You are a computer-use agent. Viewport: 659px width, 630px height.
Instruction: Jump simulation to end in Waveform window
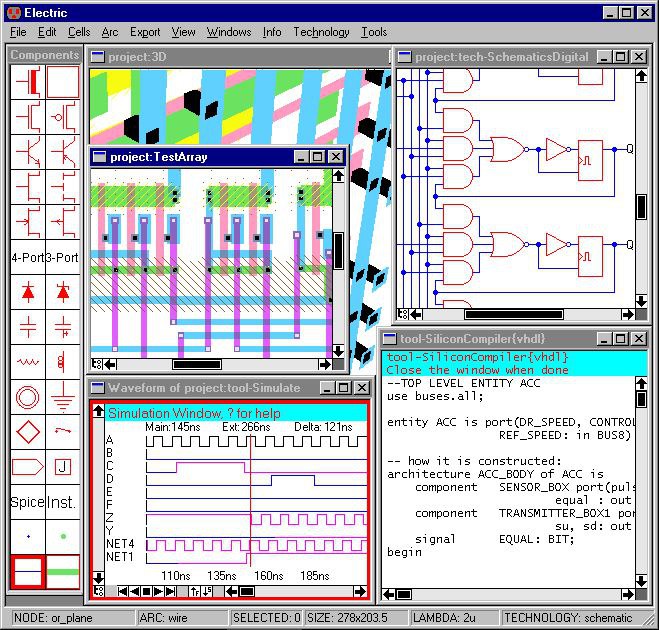170,591
